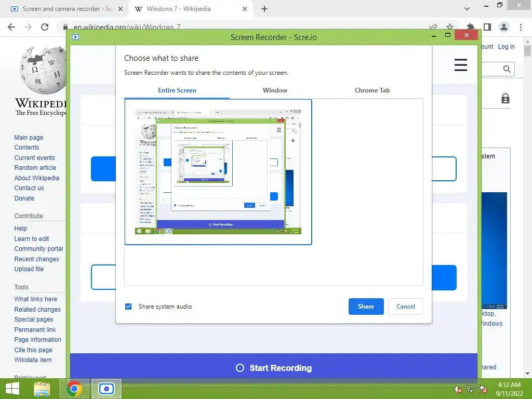Screen dimensions: 532x399
Task: Click the page protection padlock icon
Action: [x=505, y=98]
